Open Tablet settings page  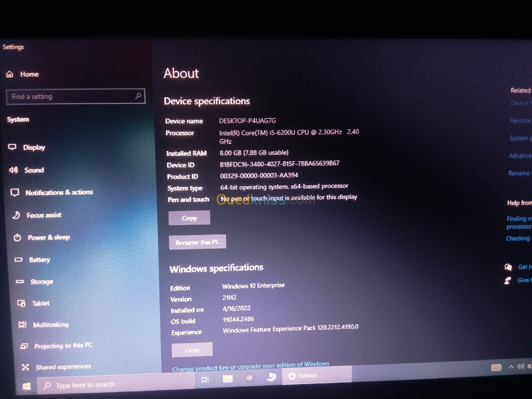41,303
